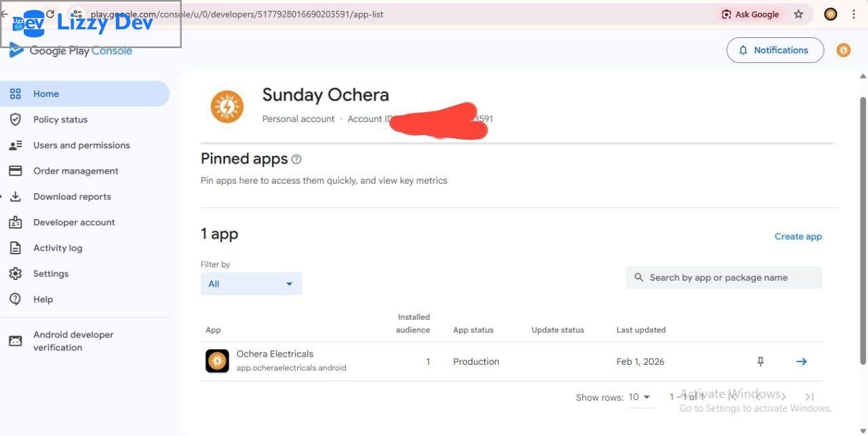Click the Notifications button
Viewport: 868px width, 436px height.
coord(774,50)
